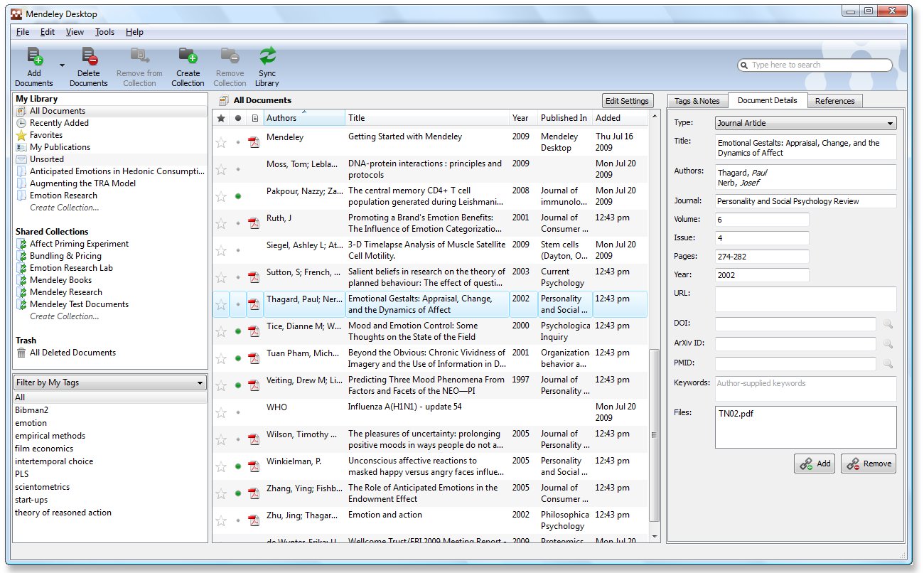Click the Delete Documents toolbar icon

89,57
